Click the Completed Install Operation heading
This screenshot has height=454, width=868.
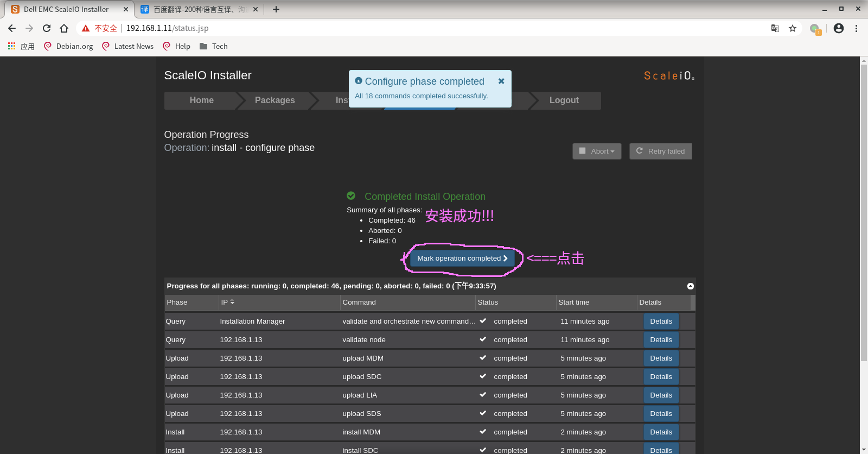click(425, 197)
